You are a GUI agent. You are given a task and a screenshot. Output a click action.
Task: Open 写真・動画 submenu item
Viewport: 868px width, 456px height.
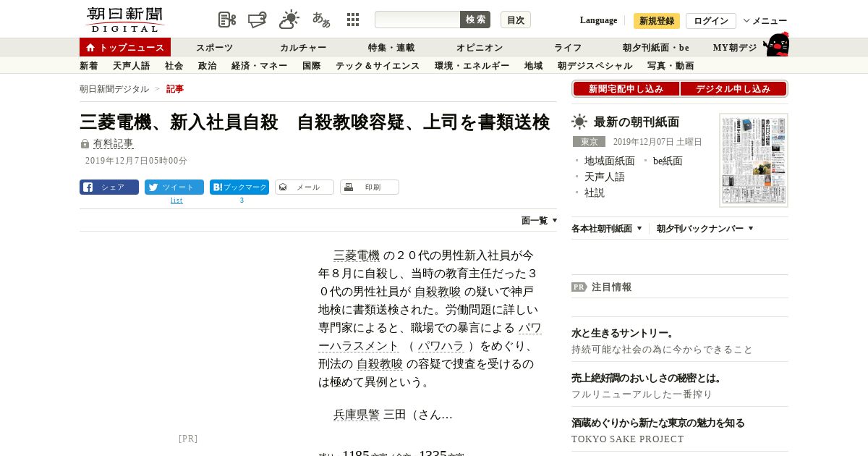[x=671, y=65]
